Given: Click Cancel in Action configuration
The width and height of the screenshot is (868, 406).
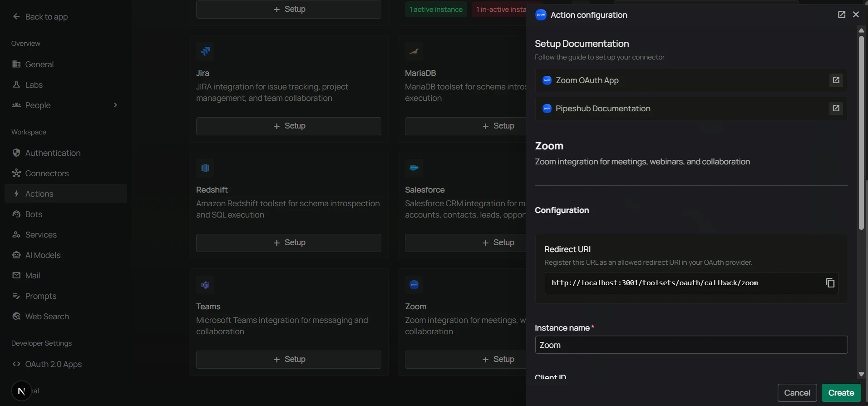Looking at the screenshot, I should tap(797, 393).
